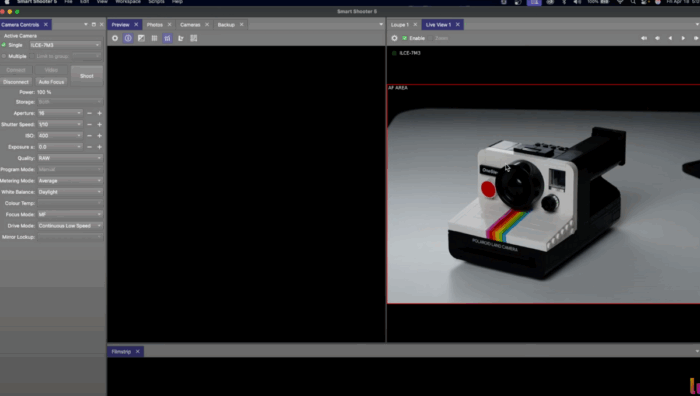Click single step focus near arrow

670,38
